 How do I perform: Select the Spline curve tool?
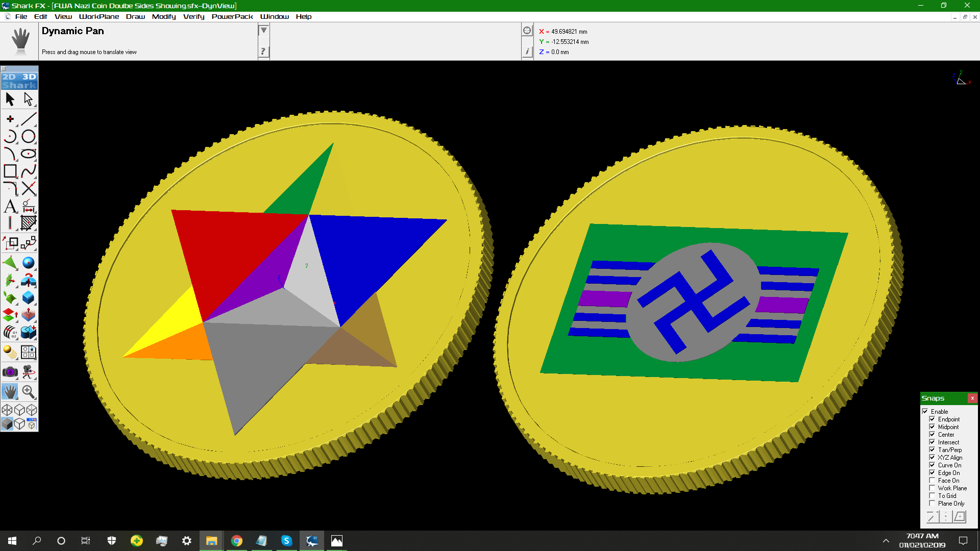(29, 171)
